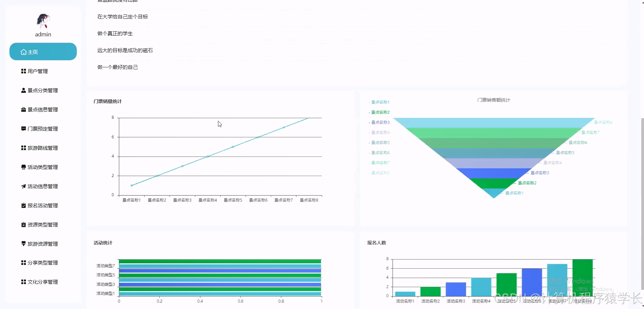Click the person icon beside 景点分类管理

click(x=24, y=90)
